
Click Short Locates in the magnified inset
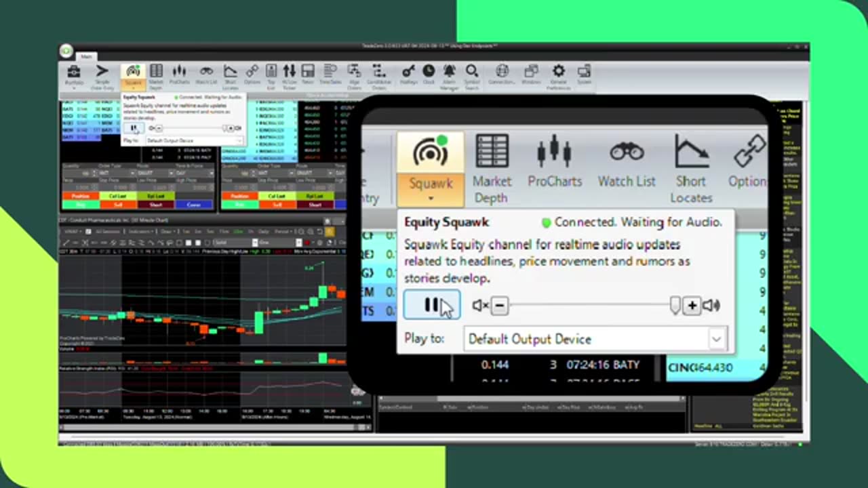[691, 169]
